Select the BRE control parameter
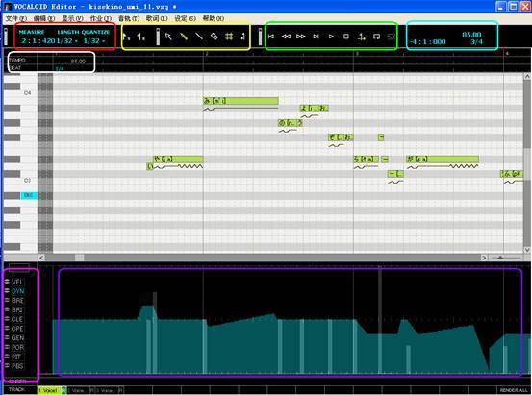Image resolution: width=532 pixels, height=395 pixels. (17, 301)
